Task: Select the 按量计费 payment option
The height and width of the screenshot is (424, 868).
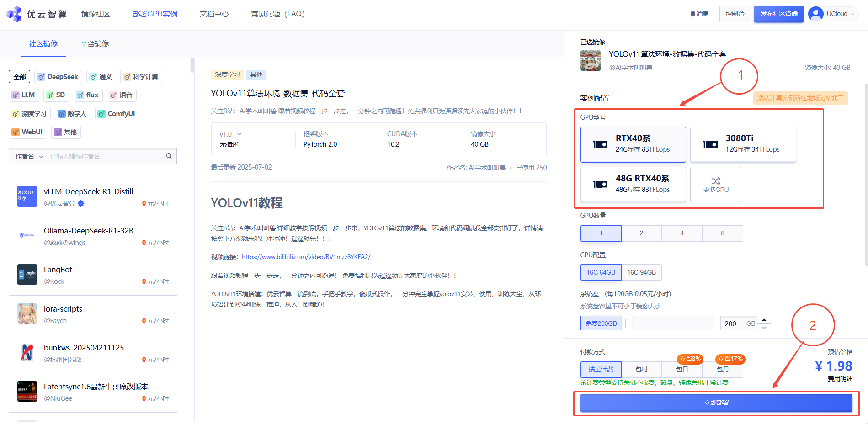Action: [x=601, y=370]
